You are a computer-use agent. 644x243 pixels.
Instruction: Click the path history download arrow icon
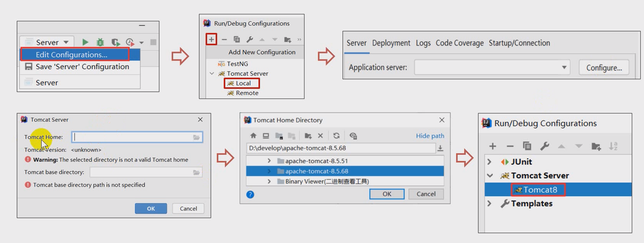click(440, 148)
